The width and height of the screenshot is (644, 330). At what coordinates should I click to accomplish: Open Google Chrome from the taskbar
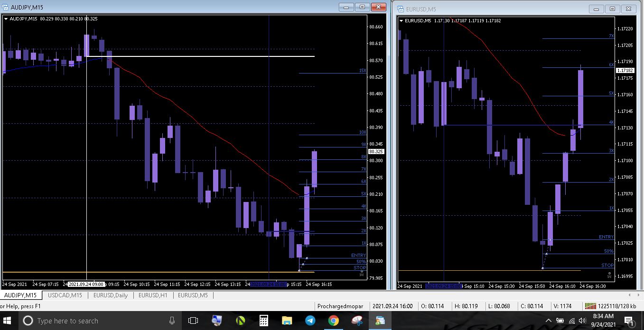[x=334, y=321]
